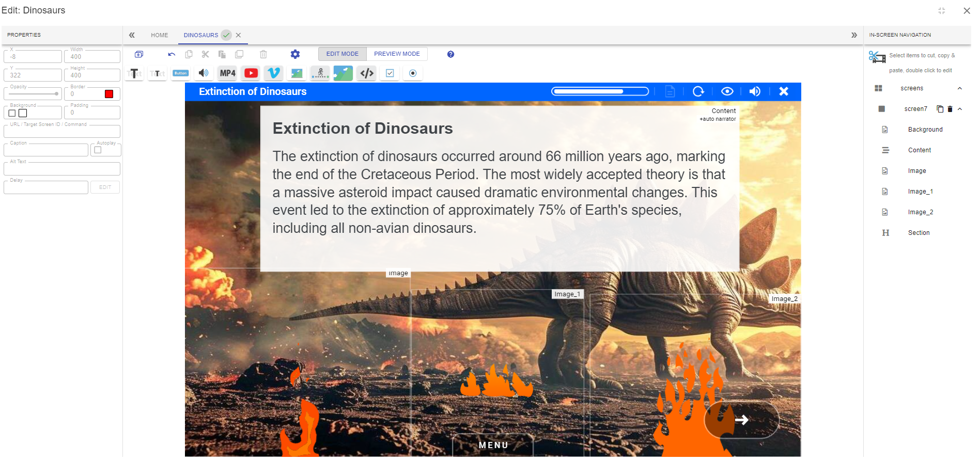Screen dimensions: 980x460
Task: Insert a small text element
Action: click(157, 73)
